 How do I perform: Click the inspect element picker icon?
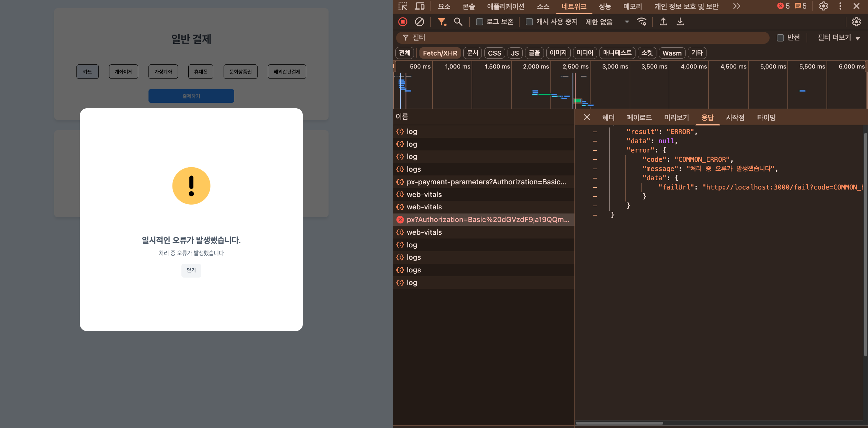tap(403, 6)
